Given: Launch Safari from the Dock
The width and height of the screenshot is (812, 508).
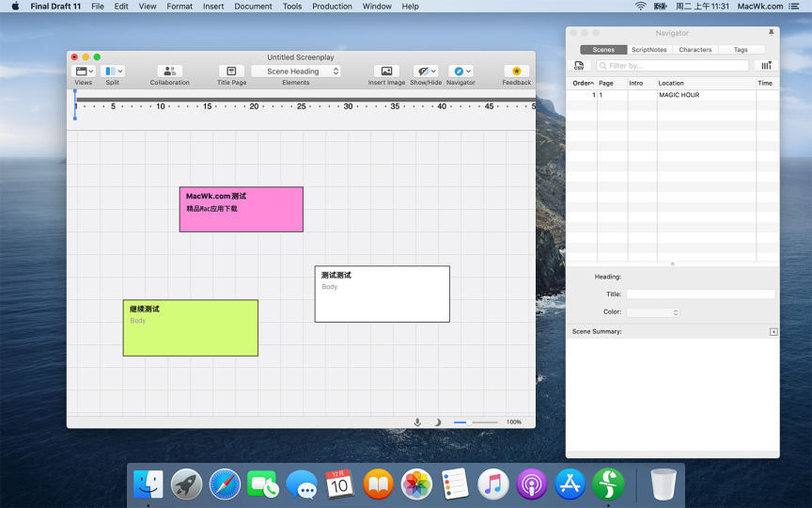Looking at the screenshot, I should pos(225,484).
